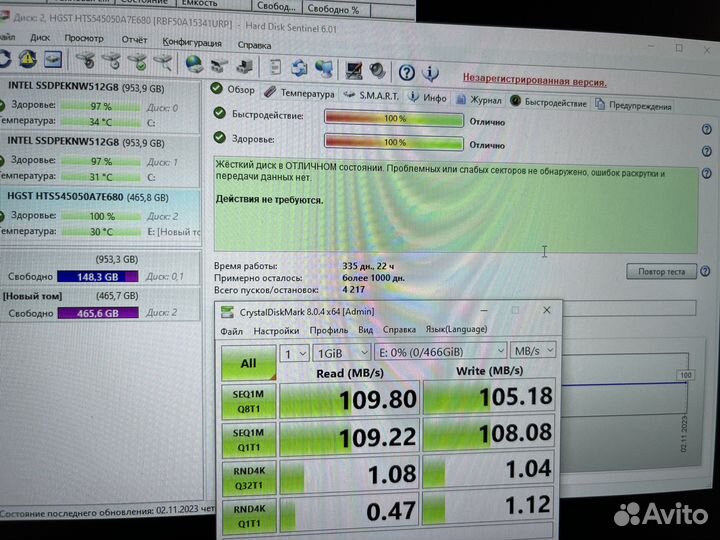Click the 148,3 GB free space bar
The height and width of the screenshot is (540, 720).
coord(98,276)
